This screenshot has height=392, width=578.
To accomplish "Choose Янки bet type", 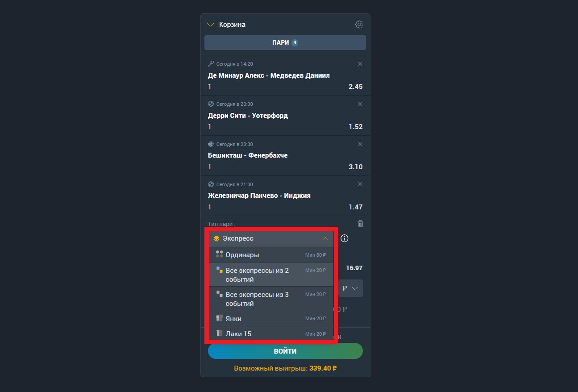I will click(x=271, y=318).
